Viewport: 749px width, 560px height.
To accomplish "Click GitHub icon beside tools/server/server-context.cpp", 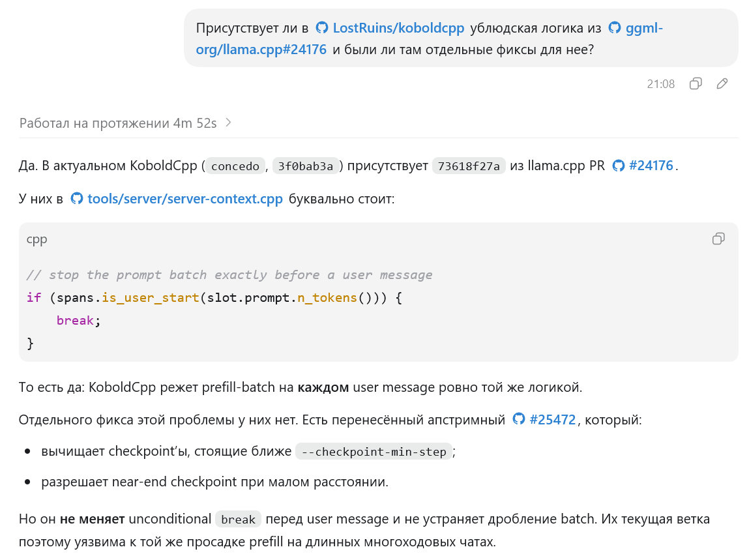I will pos(77,198).
